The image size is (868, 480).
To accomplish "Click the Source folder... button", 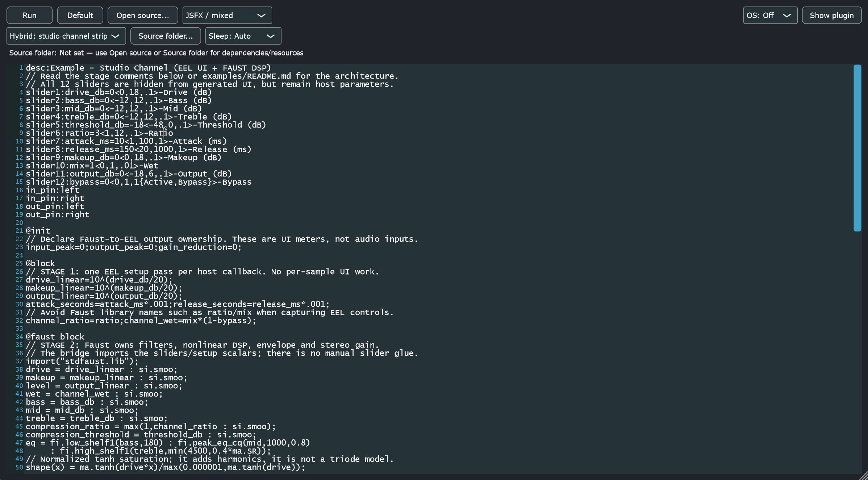I will coord(166,36).
